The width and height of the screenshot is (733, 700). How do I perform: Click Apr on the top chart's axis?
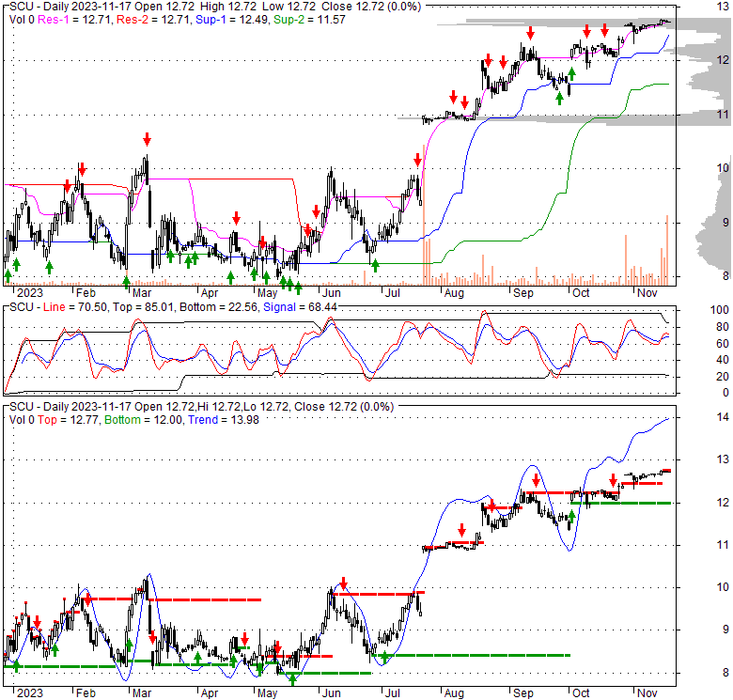(209, 293)
